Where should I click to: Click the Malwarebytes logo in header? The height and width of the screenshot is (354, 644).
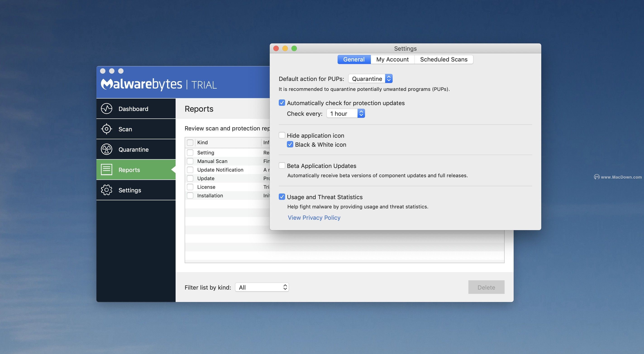pos(141,85)
